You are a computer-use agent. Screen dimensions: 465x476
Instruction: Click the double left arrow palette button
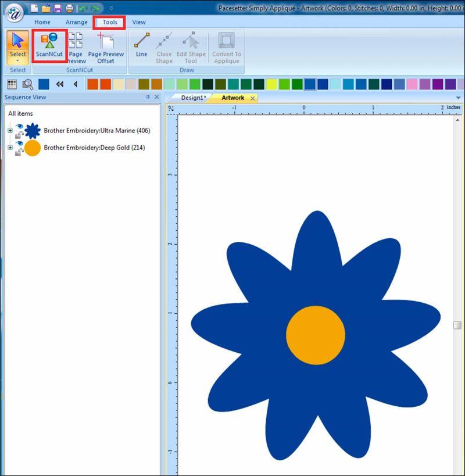click(x=60, y=84)
